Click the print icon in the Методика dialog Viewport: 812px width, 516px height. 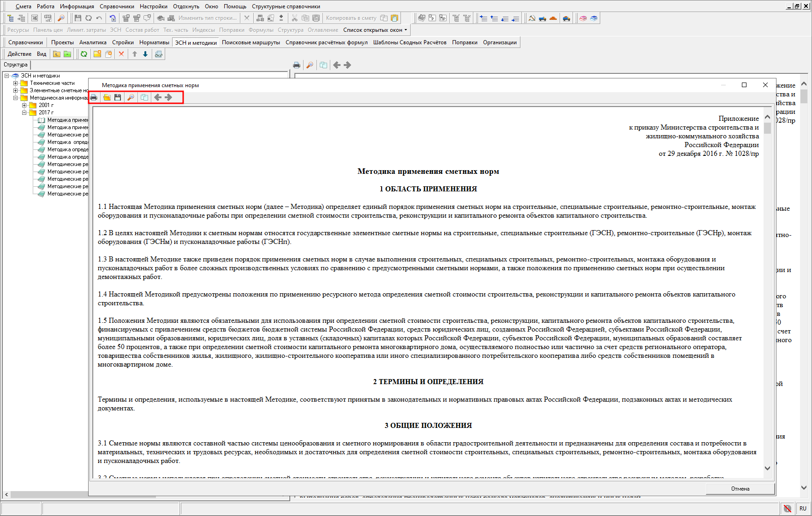pyautogui.click(x=94, y=97)
